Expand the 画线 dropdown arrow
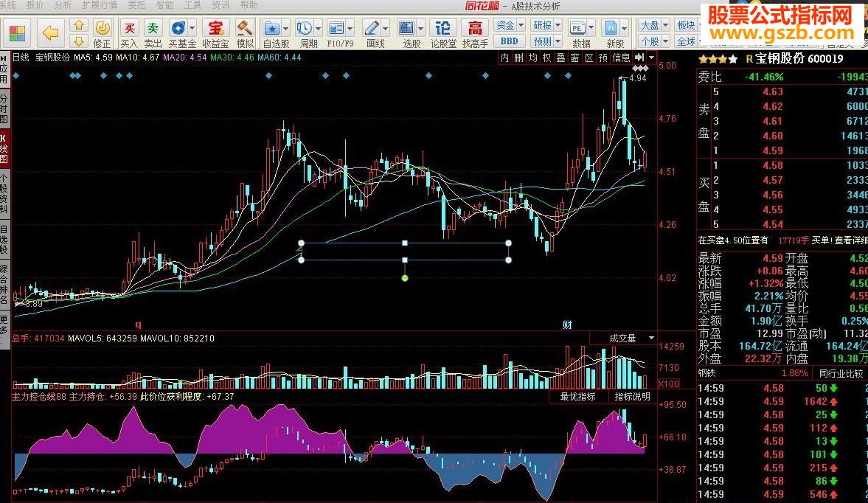 (x=385, y=27)
